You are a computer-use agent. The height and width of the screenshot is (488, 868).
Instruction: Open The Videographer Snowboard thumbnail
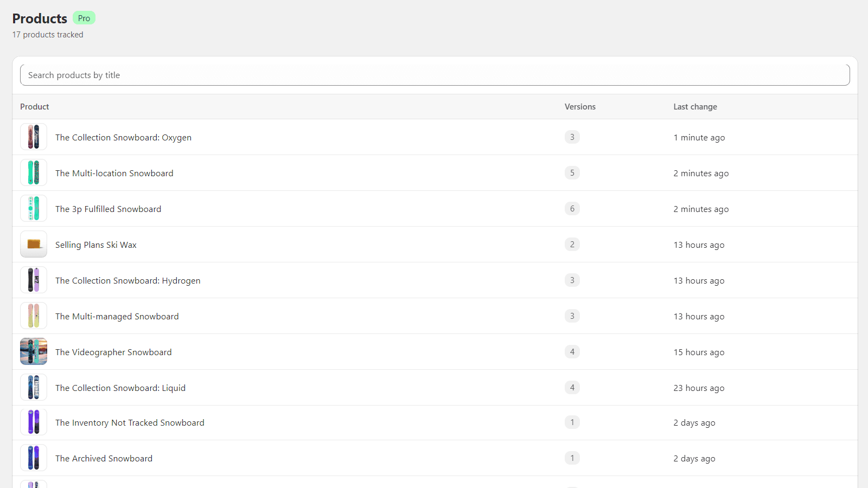click(34, 351)
